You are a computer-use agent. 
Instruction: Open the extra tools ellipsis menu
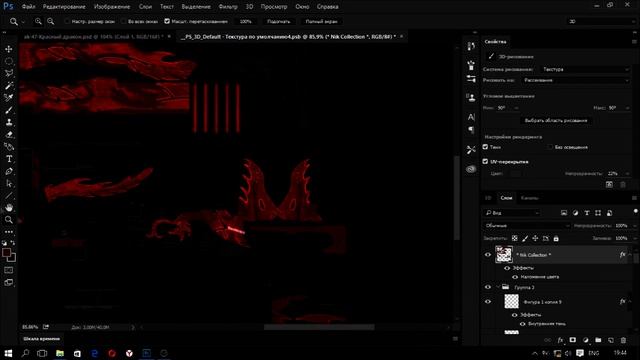9,232
